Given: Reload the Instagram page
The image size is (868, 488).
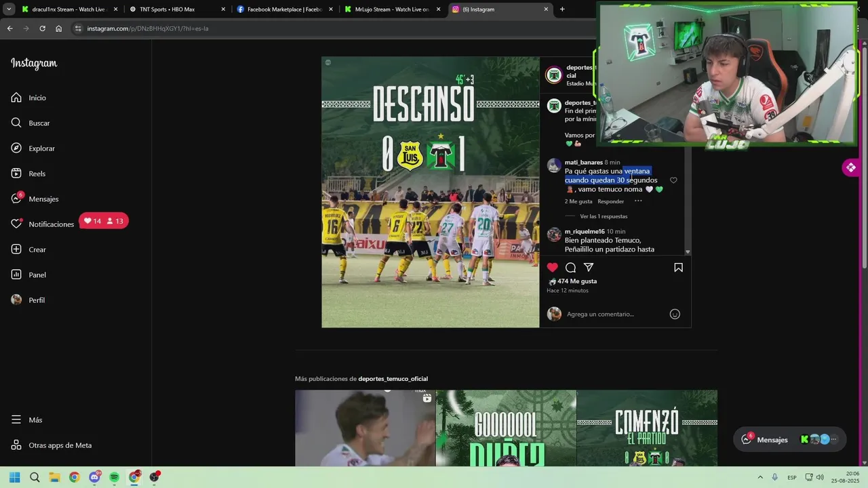Looking at the screenshot, I should pyautogui.click(x=42, y=28).
